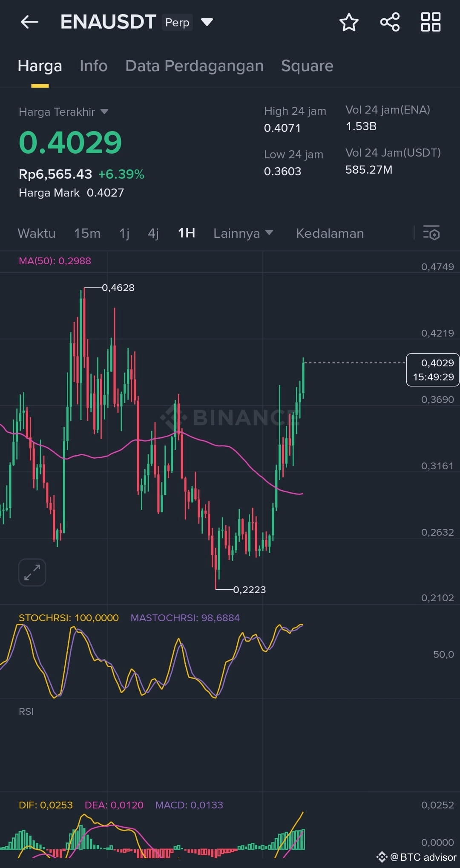This screenshot has height=868, width=460.
Task: Open the Kedalaman depth view
Action: 330,233
